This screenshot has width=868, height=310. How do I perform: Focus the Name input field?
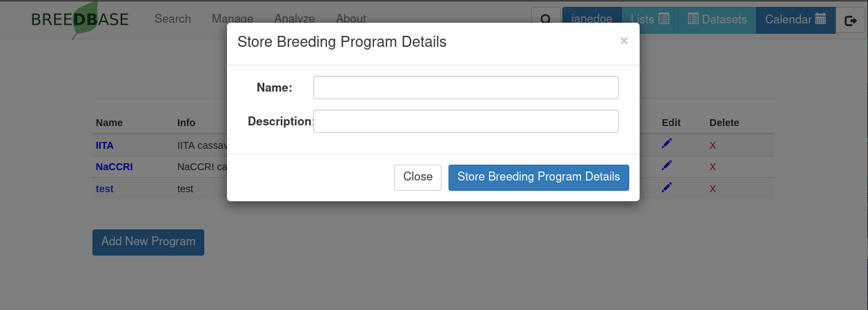[x=466, y=87]
